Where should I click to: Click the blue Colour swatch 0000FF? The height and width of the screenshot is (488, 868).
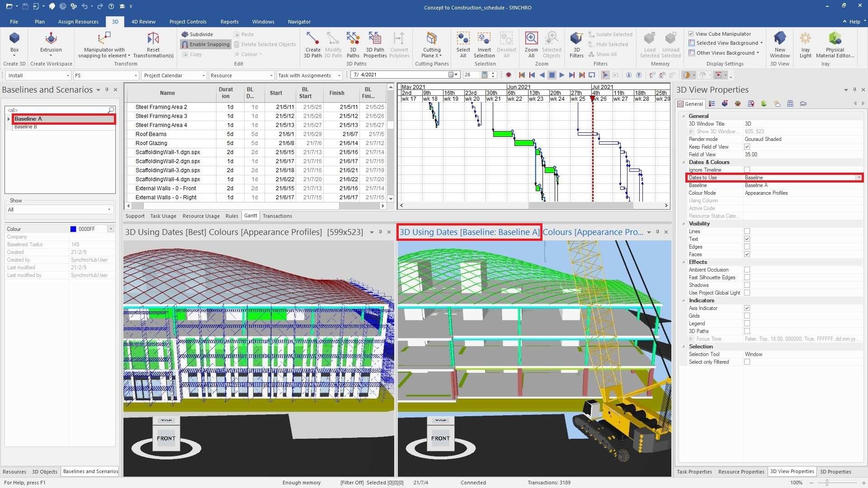click(x=73, y=229)
